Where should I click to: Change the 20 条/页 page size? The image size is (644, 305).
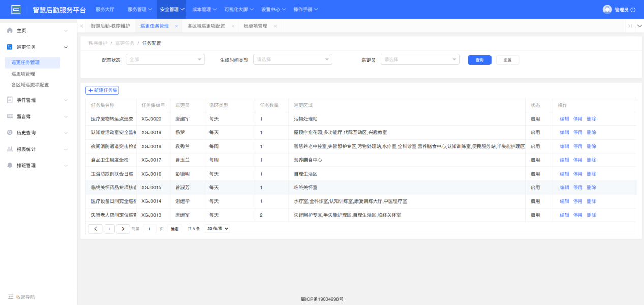point(217,229)
